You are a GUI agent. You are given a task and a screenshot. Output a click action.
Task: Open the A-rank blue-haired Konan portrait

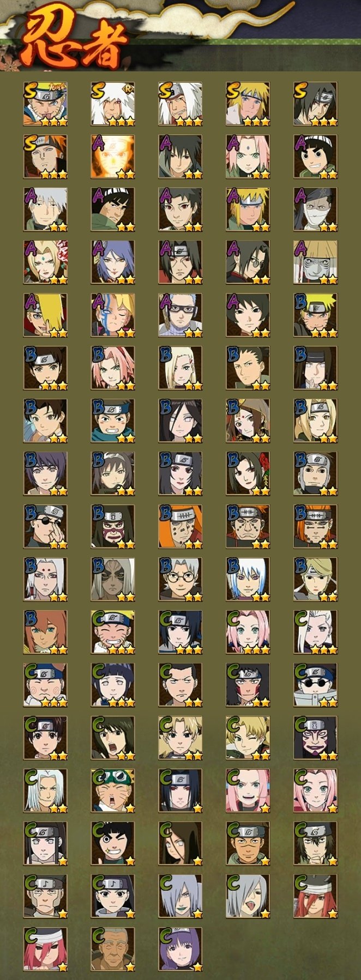pos(113,263)
